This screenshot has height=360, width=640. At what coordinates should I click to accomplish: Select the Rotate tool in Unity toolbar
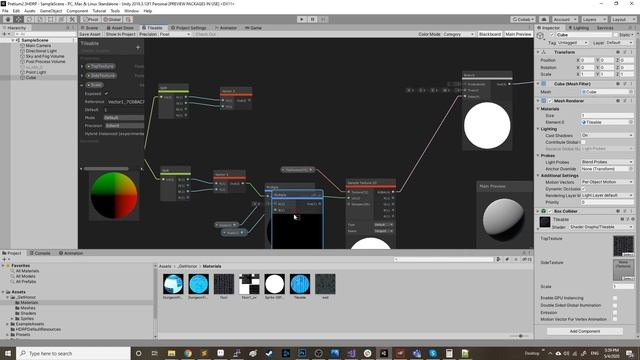[29, 19]
